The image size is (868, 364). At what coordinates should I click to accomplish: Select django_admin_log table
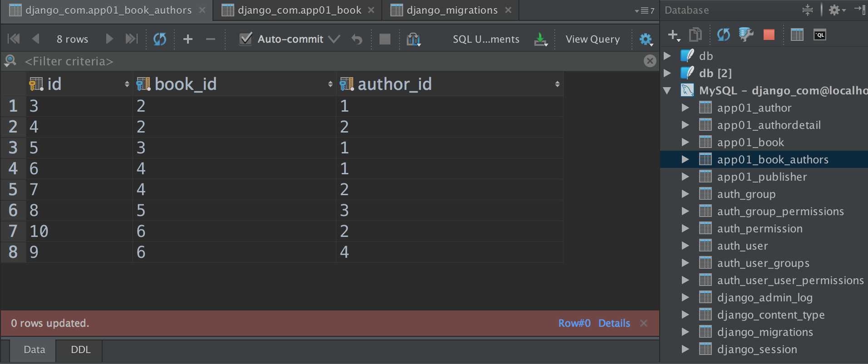pos(764,297)
